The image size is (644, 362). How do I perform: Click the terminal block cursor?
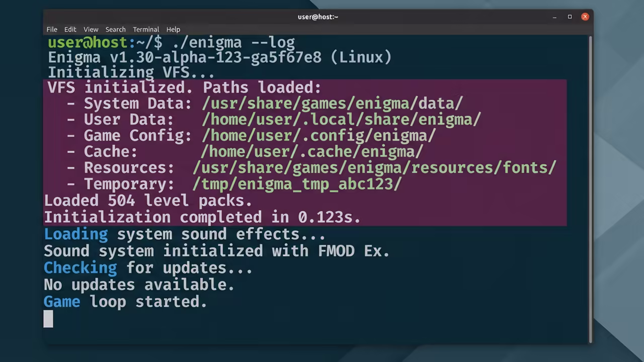tap(48, 319)
